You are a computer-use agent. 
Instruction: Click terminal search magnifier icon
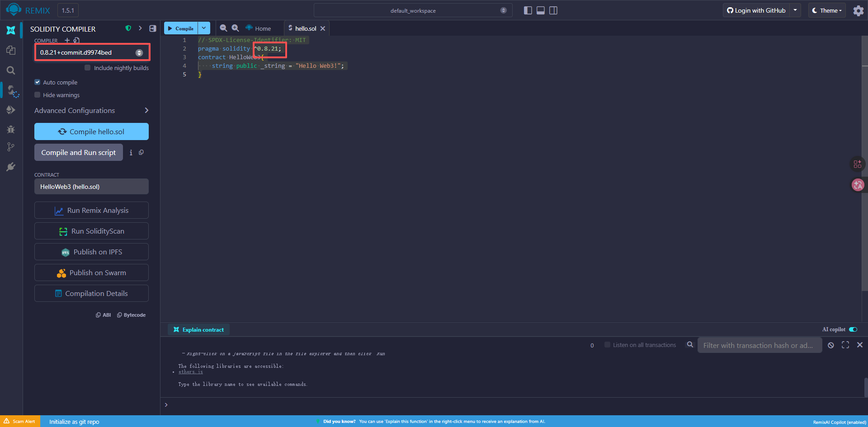tap(690, 345)
